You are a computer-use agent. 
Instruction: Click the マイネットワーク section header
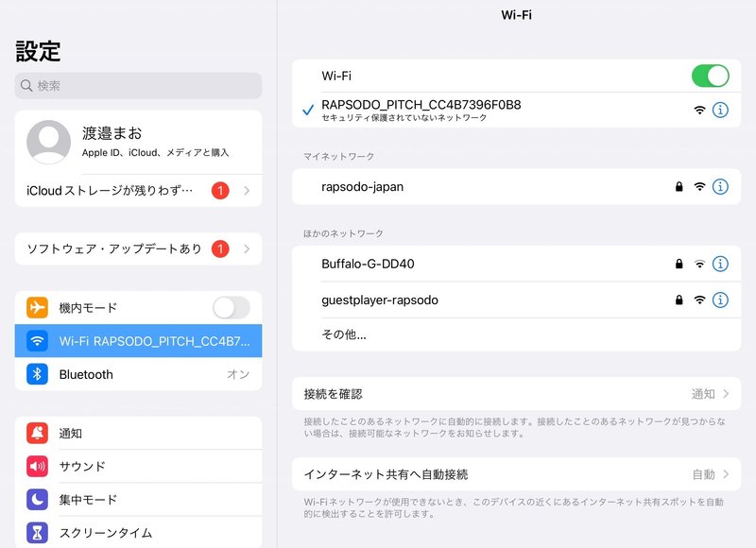pyautogui.click(x=338, y=156)
